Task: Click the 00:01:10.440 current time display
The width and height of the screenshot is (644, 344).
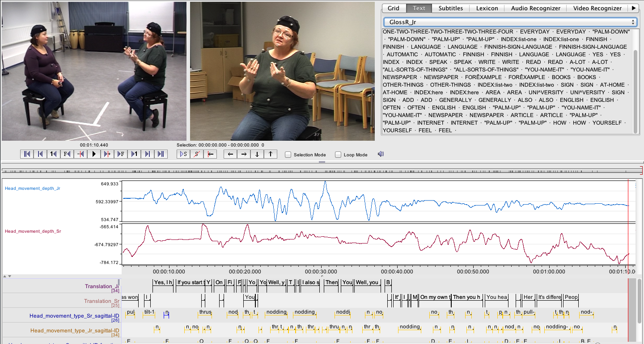Action: [94, 145]
